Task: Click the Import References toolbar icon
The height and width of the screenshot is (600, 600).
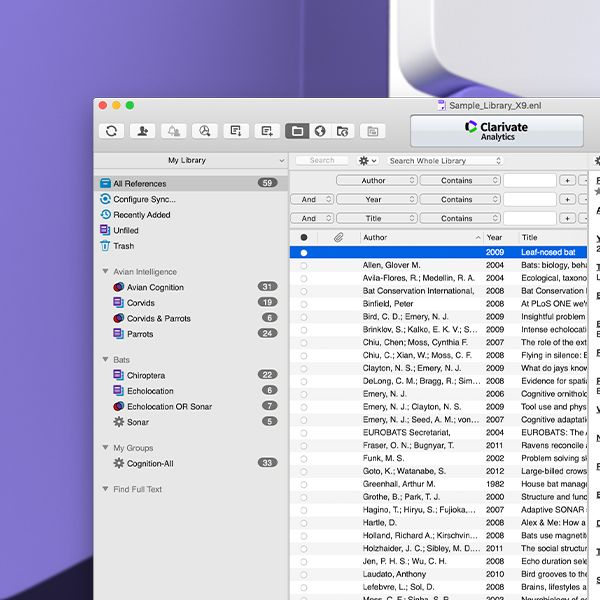Action: (236, 131)
